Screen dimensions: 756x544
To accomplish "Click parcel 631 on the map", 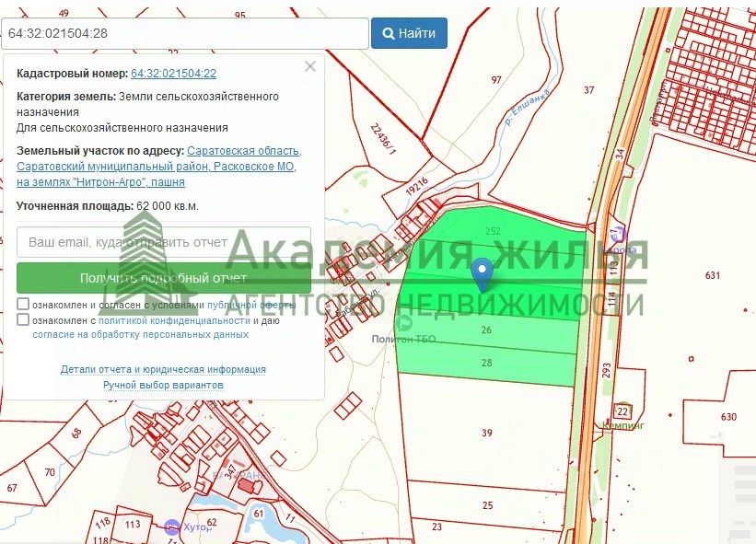I will [x=713, y=275].
